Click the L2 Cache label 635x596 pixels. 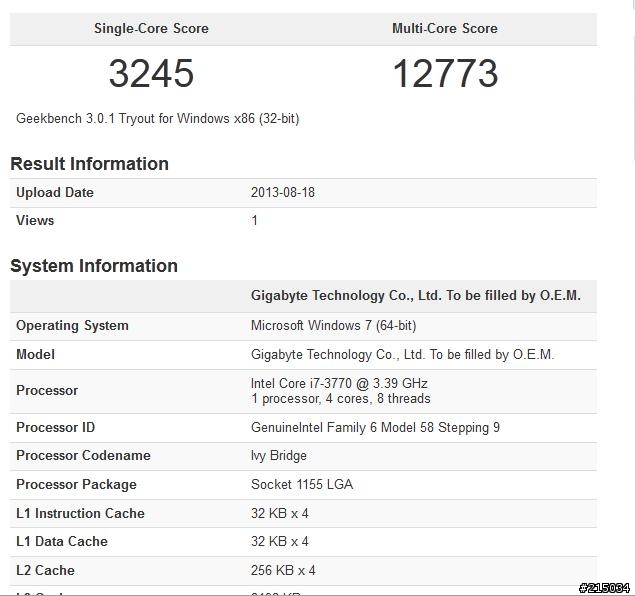(x=45, y=570)
